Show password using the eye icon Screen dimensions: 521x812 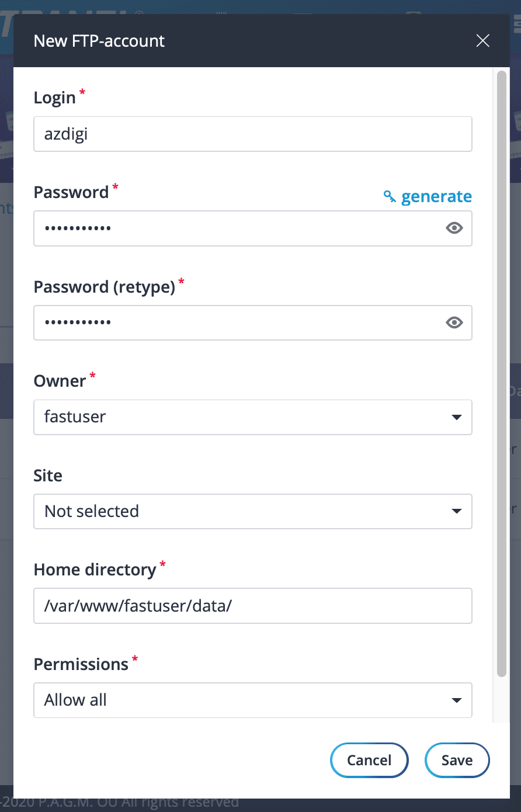[x=454, y=228]
